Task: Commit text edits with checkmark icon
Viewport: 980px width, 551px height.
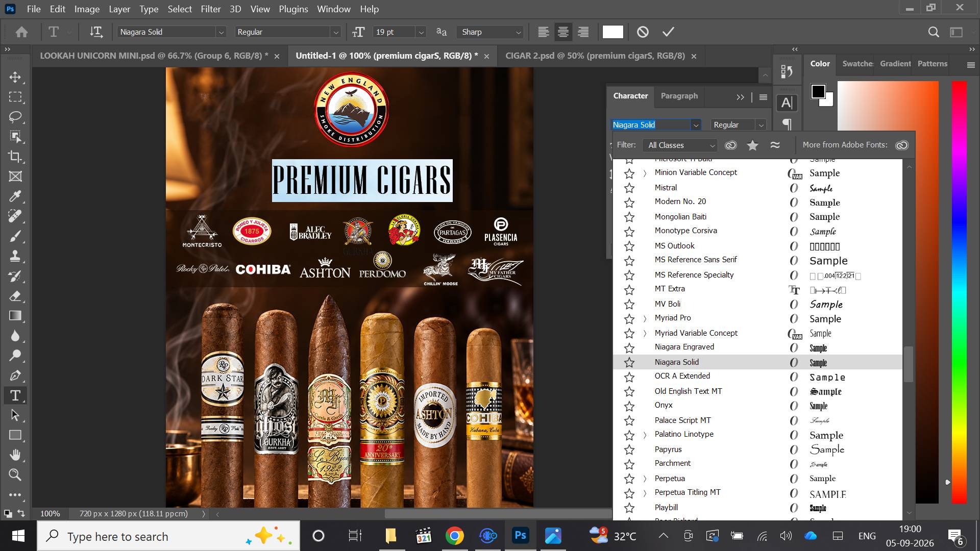Action: [x=668, y=32]
